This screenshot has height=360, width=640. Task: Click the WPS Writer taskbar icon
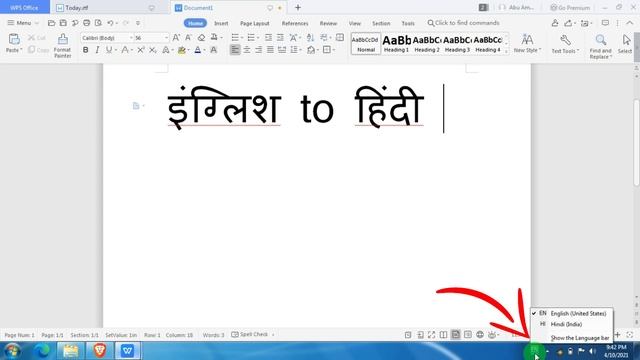tap(127, 351)
